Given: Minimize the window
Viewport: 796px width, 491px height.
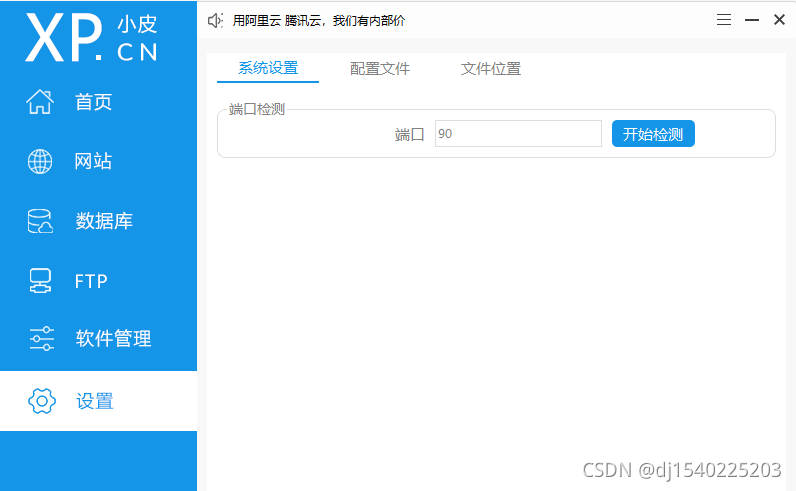Looking at the screenshot, I should tap(752, 20).
